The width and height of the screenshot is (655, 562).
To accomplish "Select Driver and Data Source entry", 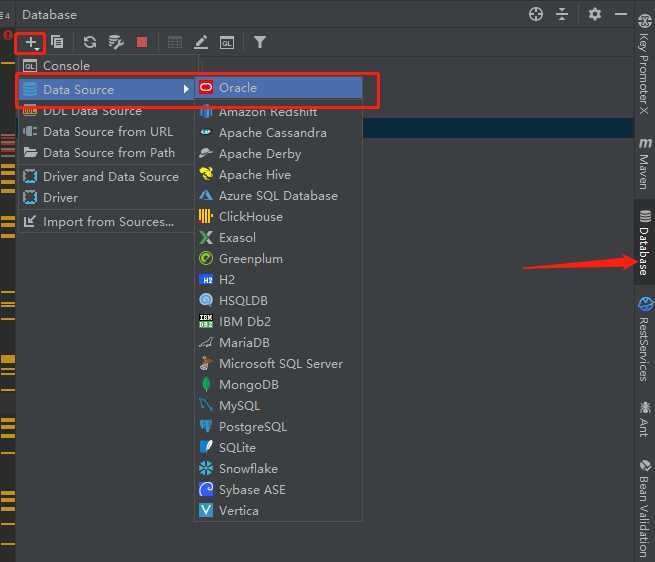I will 107,177.
